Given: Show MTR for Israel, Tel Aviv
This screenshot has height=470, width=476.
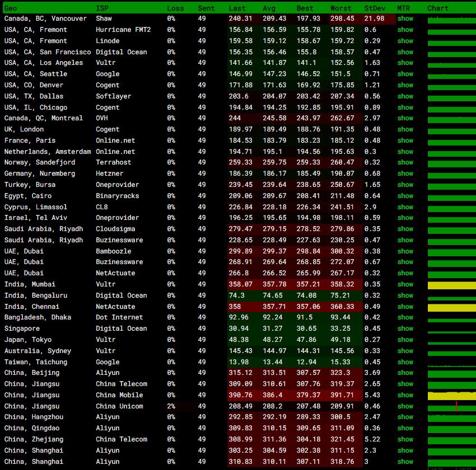Looking at the screenshot, I should click(x=405, y=218).
